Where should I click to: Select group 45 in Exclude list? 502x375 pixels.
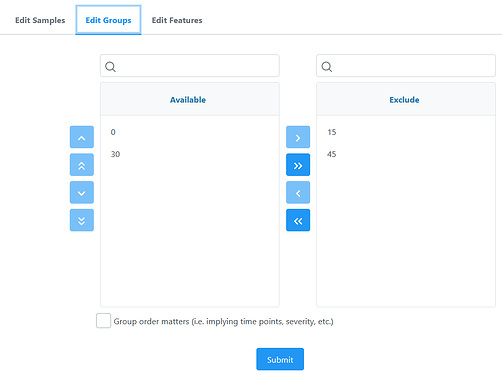pos(406,154)
